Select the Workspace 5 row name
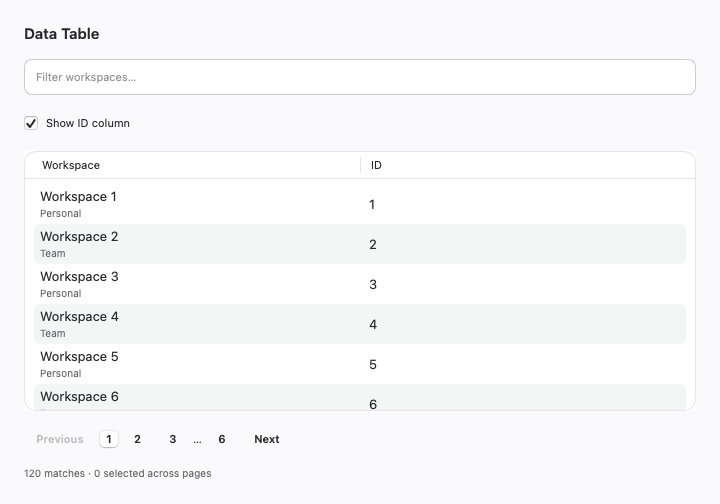 tap(79, 356)
